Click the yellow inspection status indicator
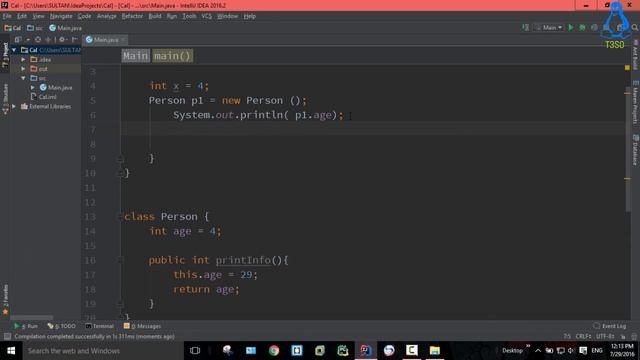 [627, 67]
